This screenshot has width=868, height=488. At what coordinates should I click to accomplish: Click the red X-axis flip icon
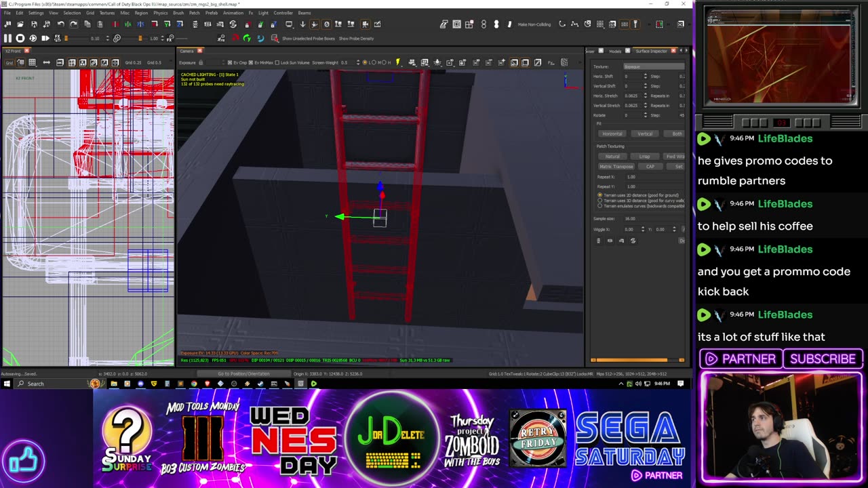pyautogui.click(x=115, y=24)
